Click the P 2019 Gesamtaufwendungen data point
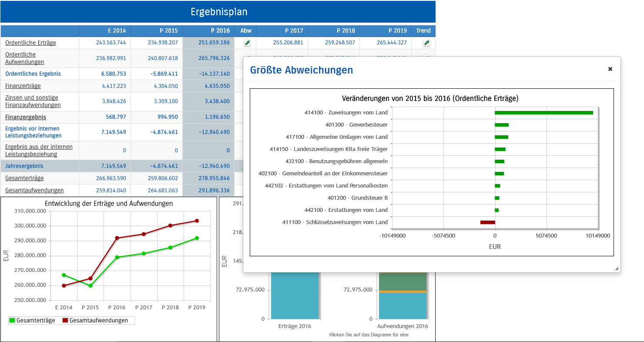Screen dimensions: 644x342 click(x=197, y=221)
